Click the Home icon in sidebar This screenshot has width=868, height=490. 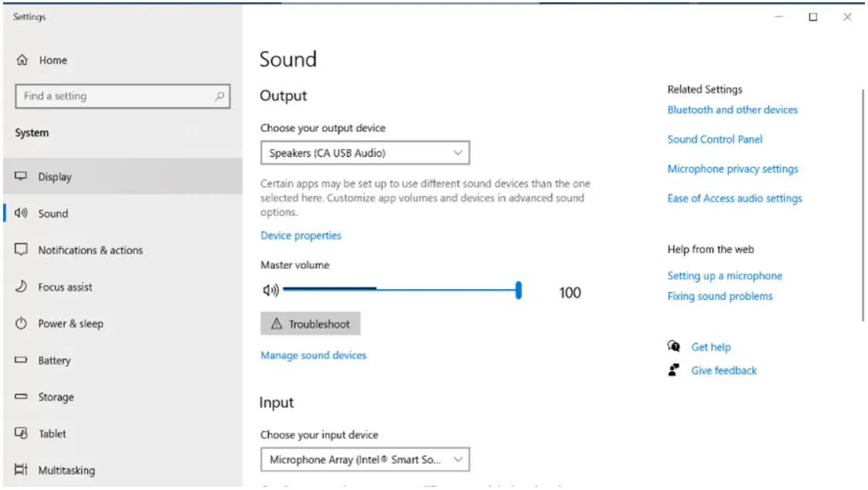pos(22,60)
